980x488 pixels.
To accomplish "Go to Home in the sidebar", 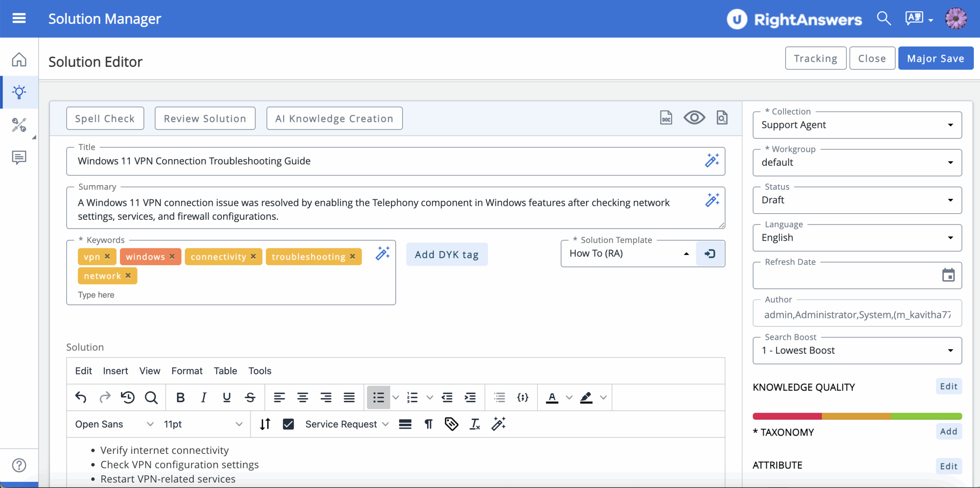I will pos(19,59).
